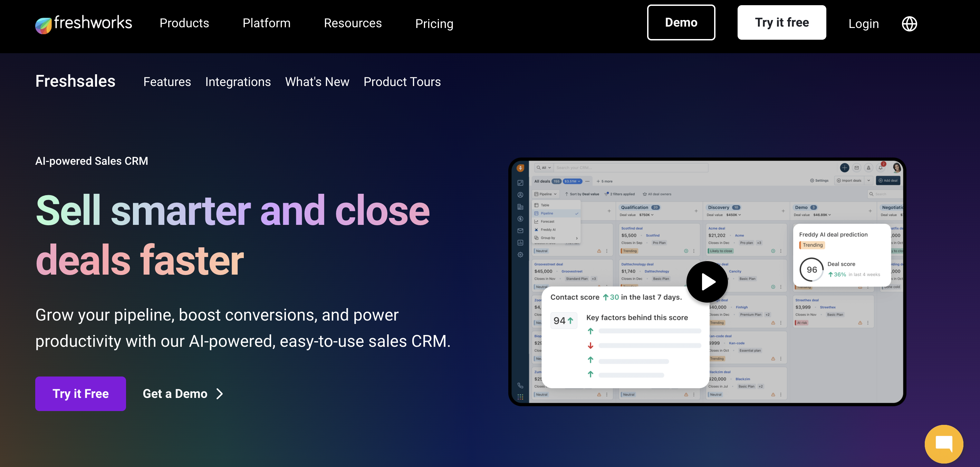The image size is (980, 467).
Task: Click the Freshworks logo icon
Action: coord(44,25)
